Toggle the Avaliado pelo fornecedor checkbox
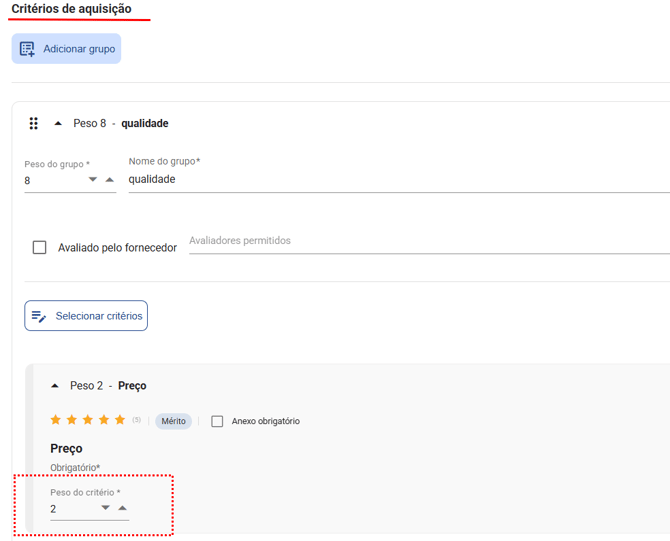This screenshot has width=670, height=541. coord(40,247)
